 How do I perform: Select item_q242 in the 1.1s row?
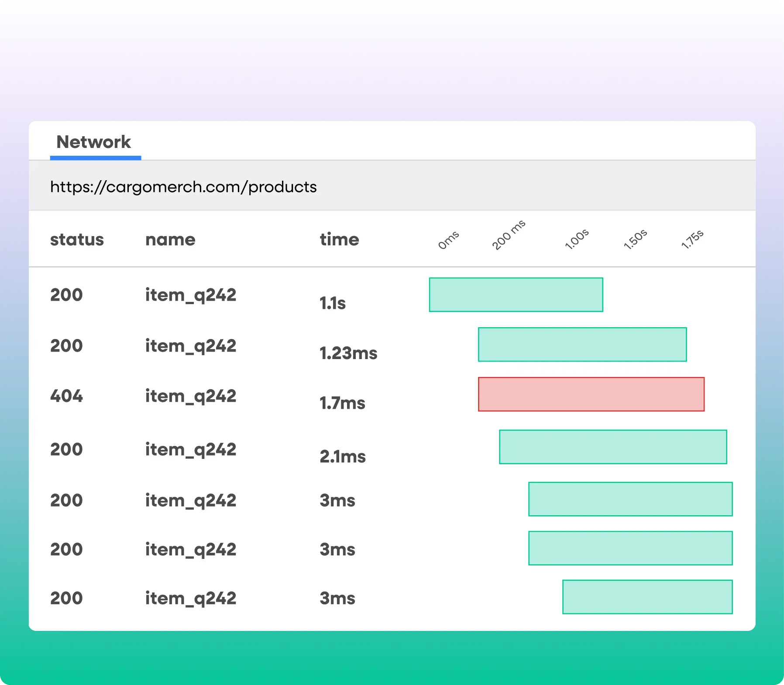click(x=191, y=295)
